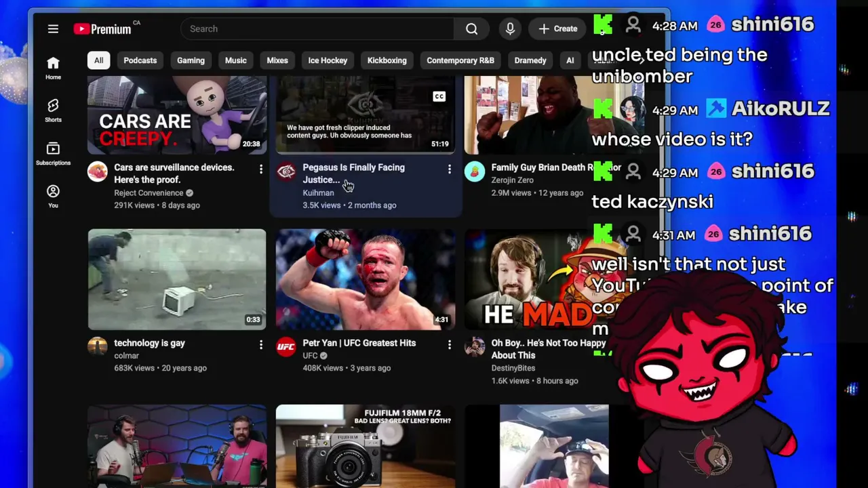The image size is (868, 488).
Task: Click '408K views • 3 years ago' text
Action: (347, 368)
